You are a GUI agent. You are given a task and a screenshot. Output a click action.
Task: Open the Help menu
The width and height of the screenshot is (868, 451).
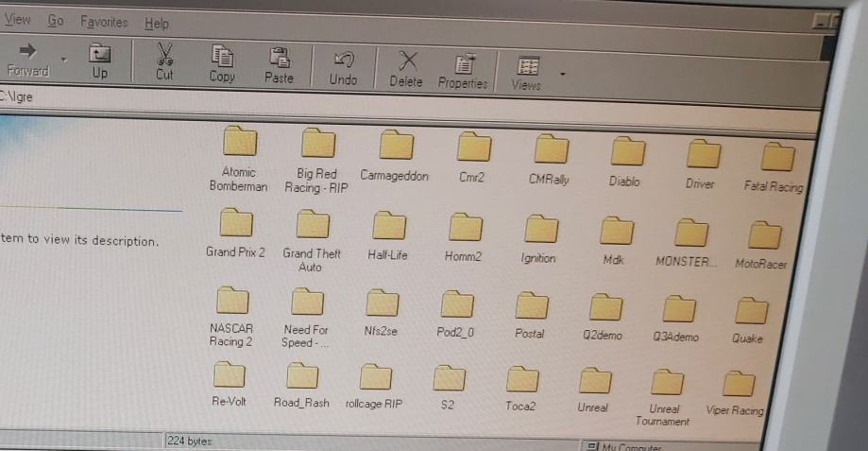pyautogui.click(x=156, y=23)
